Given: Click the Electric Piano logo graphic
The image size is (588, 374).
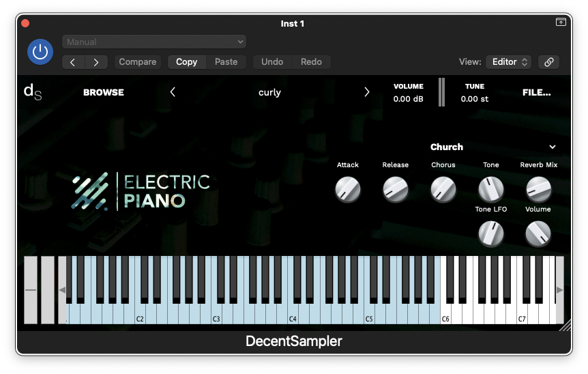Looking at the screenshot, I should (141, 191).
